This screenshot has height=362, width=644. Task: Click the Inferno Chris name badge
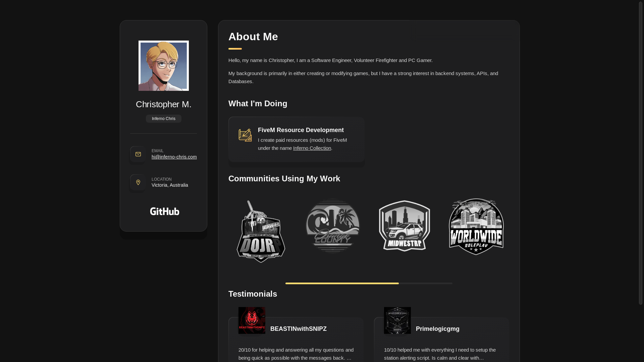[164, 119]
